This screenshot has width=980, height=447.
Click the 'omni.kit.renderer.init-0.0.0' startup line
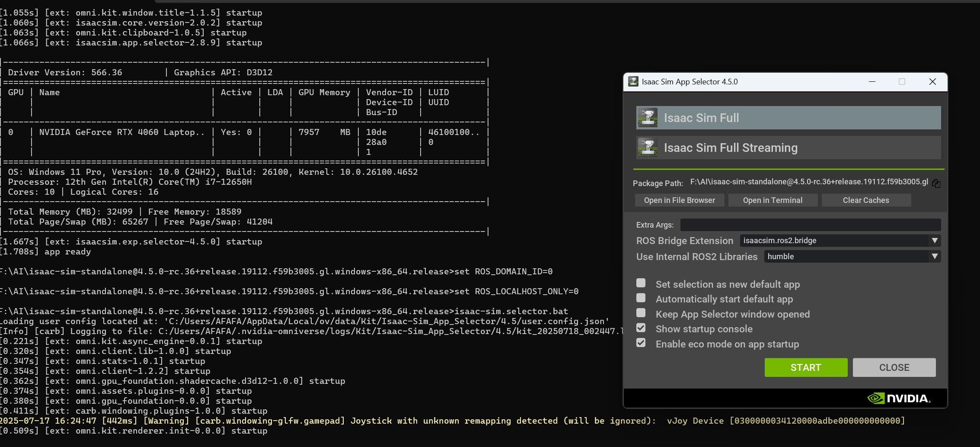coord(134,431)
